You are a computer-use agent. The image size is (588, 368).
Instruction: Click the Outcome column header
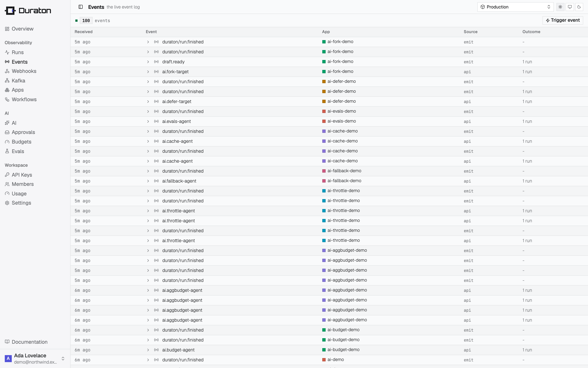tap(531, 32)
